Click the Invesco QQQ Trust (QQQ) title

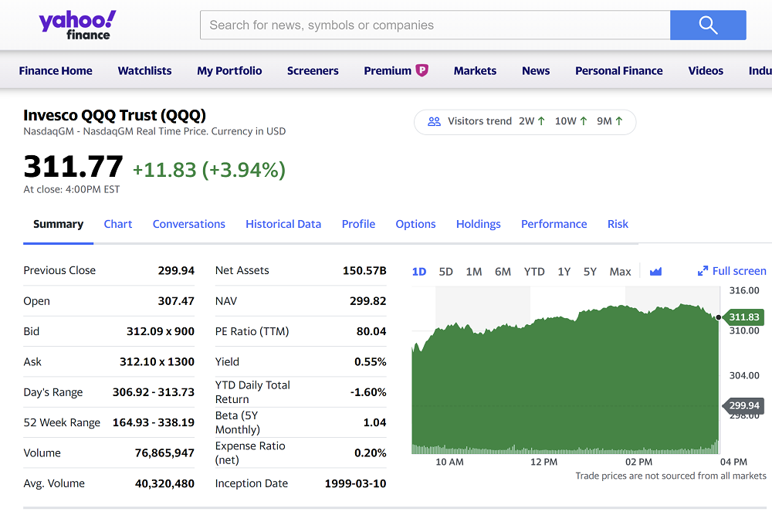[x=115, y=115]
